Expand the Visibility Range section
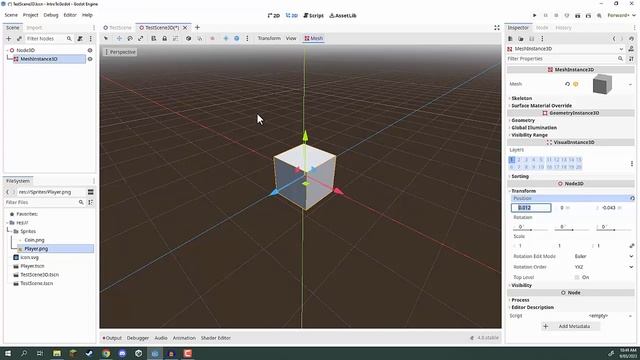The image size is (640, 360). tap(529, 135)
